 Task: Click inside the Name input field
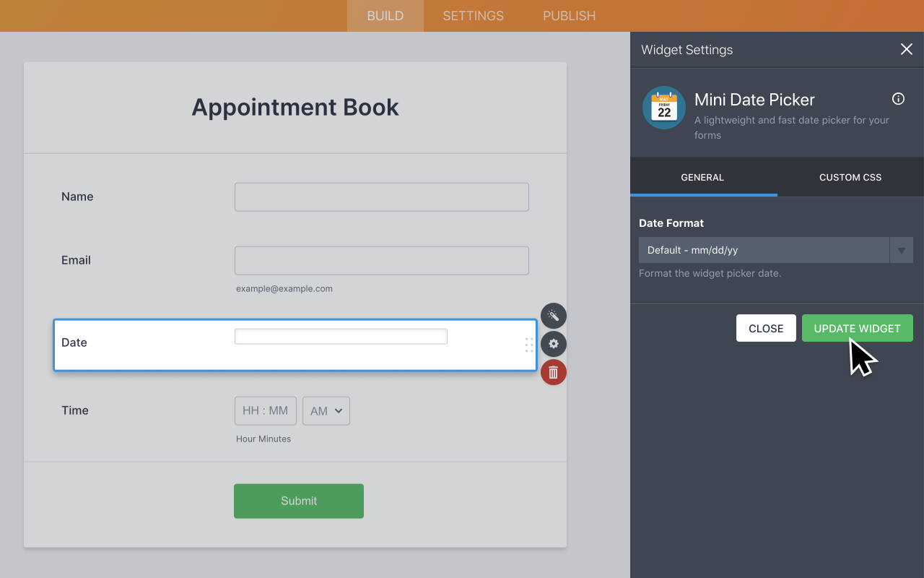(x=381, y=197)
